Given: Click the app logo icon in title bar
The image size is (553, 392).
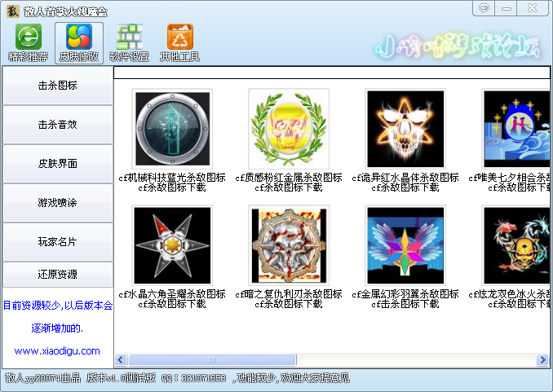Looking at the screenshot, I should click(x=13, y=11).
